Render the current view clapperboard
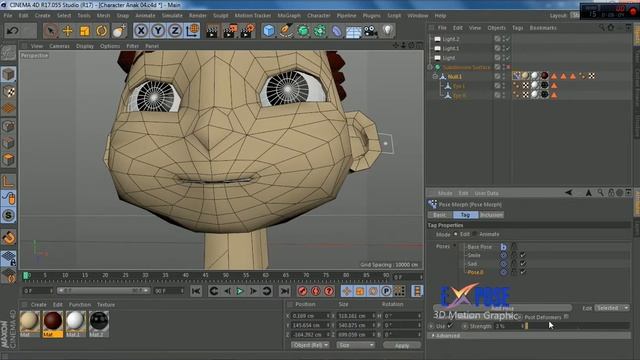 pos(212,31)
